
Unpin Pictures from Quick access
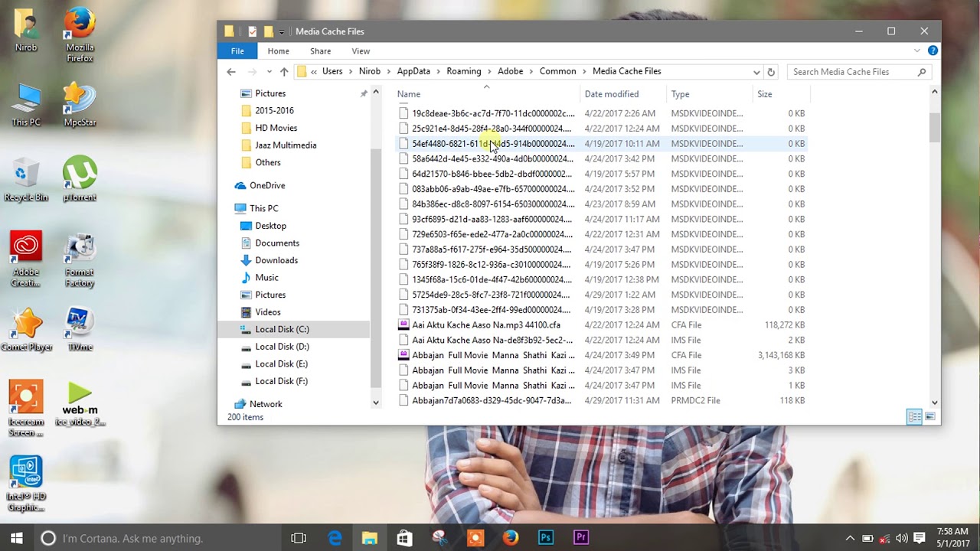click(x=364, y=93)
